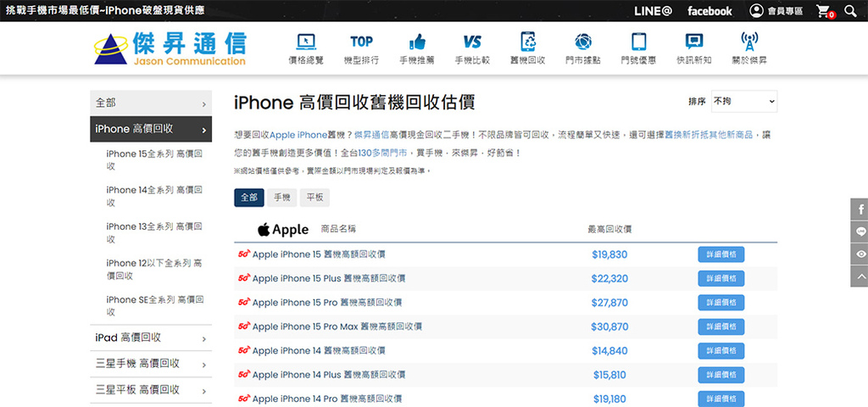Click the back-to-top arrow icon

pos(860,276)
